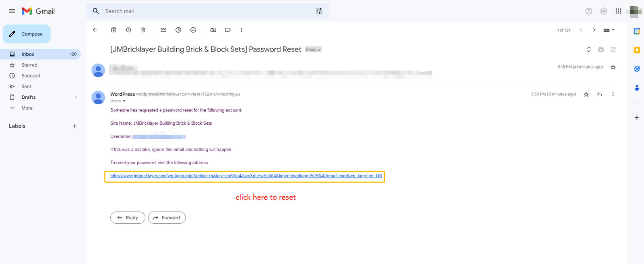
Task: Open the Inbox folder
Action: coord(40,54)
